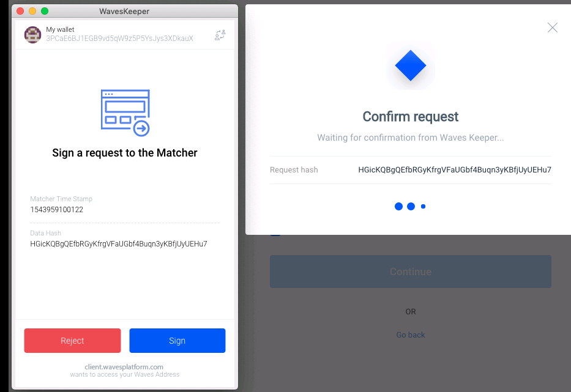
Task: Click the client.wavesplatform.com origin text
Action: click(x=124, y=367)
